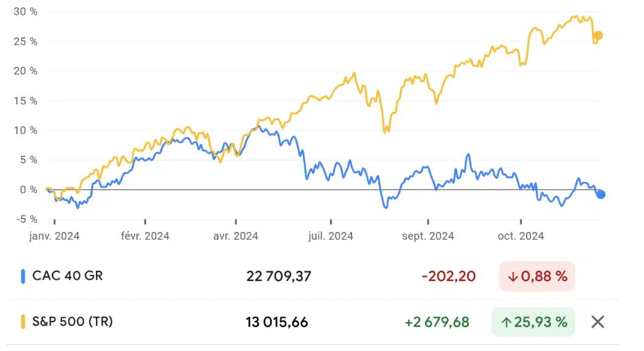The image size is (644, 351).
Task: Select the CAC 40 value 22 709,37
Action: [279, 277]
